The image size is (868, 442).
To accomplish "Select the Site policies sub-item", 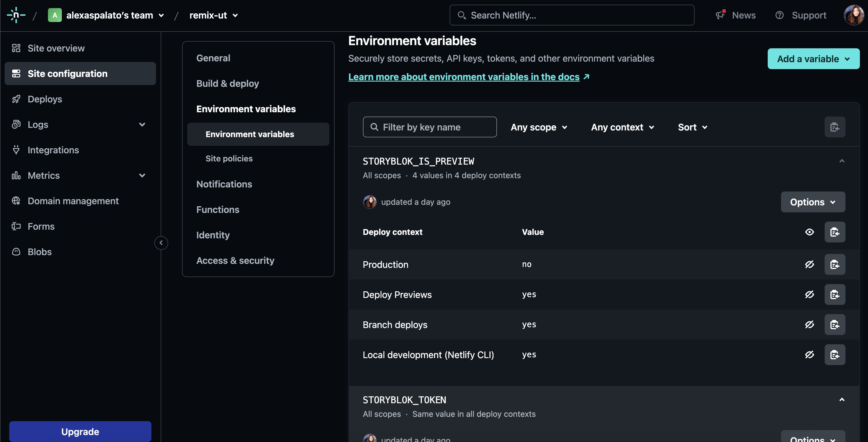I will [x=229, y=159].
